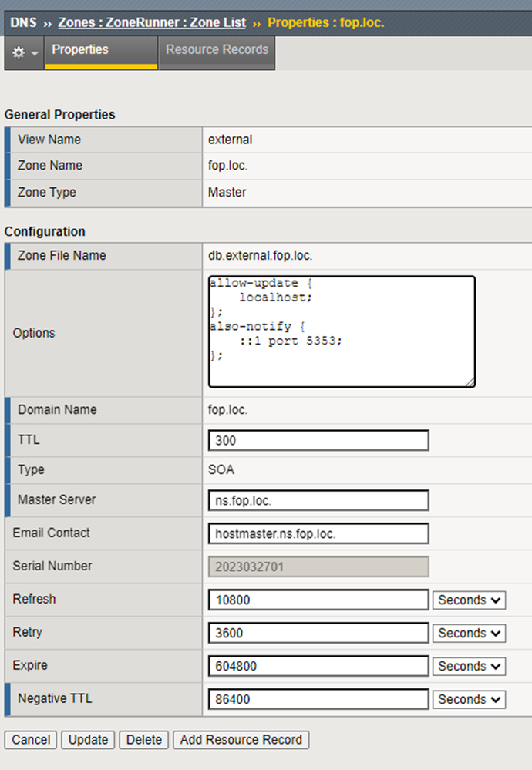Image resolution: width=532 pixels, height=770 pixels.
Task: Open the Negative TTL units dropdown
Action: click(x=469, y=699)
